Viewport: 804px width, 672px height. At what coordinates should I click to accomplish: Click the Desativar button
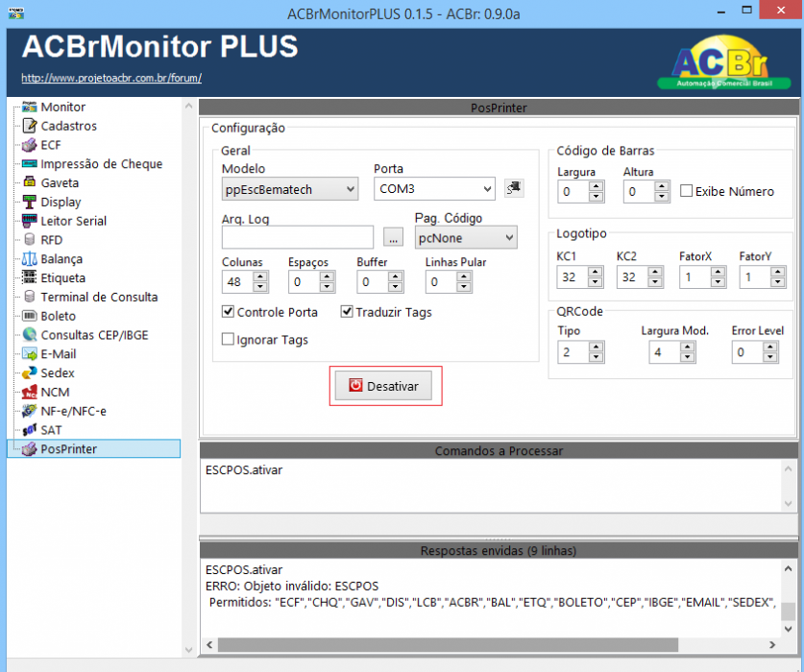click(x=383, y=386)
